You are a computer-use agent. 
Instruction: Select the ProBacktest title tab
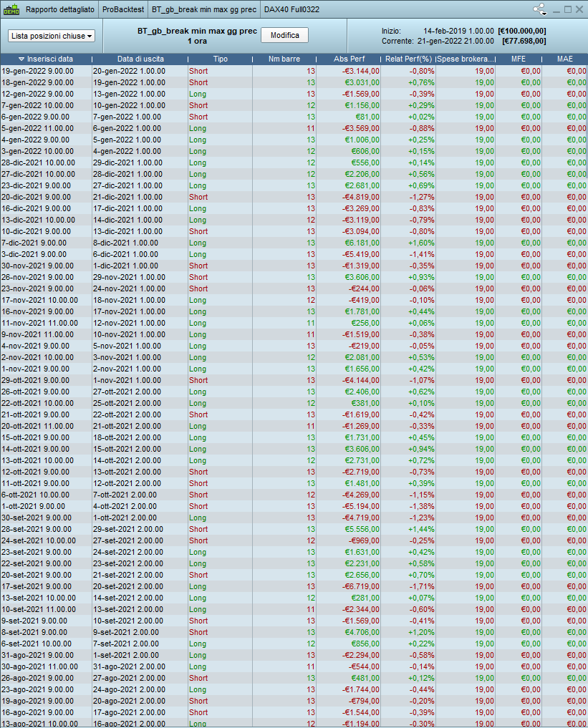pyautogui.click(x=123, y=9)
